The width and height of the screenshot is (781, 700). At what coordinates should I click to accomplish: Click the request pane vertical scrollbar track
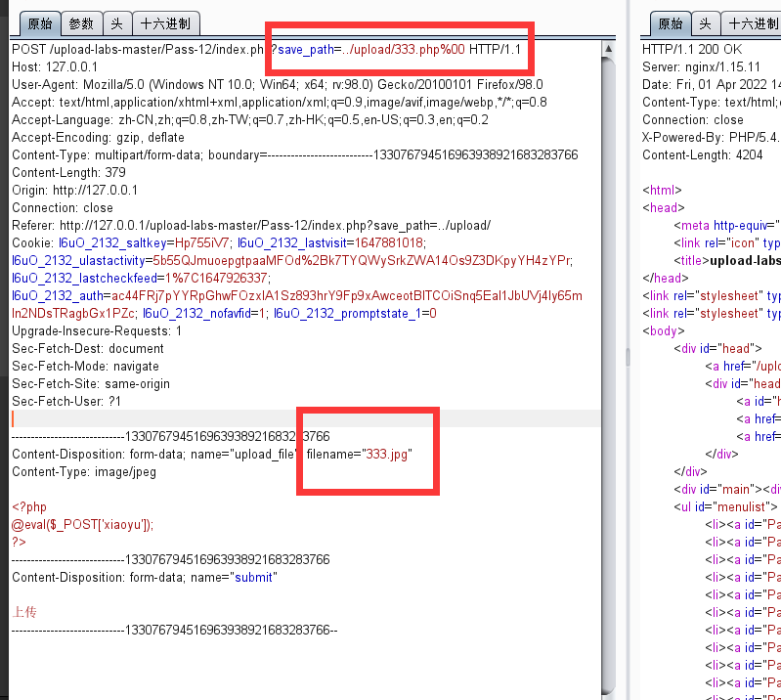click(x=608, y=373)
